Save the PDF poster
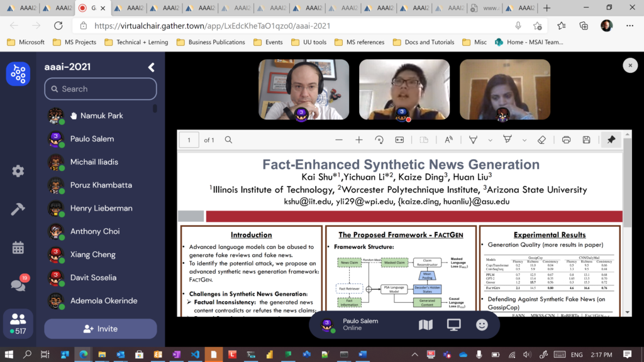The width and height of the screenshot is (644, 362). 586,140
